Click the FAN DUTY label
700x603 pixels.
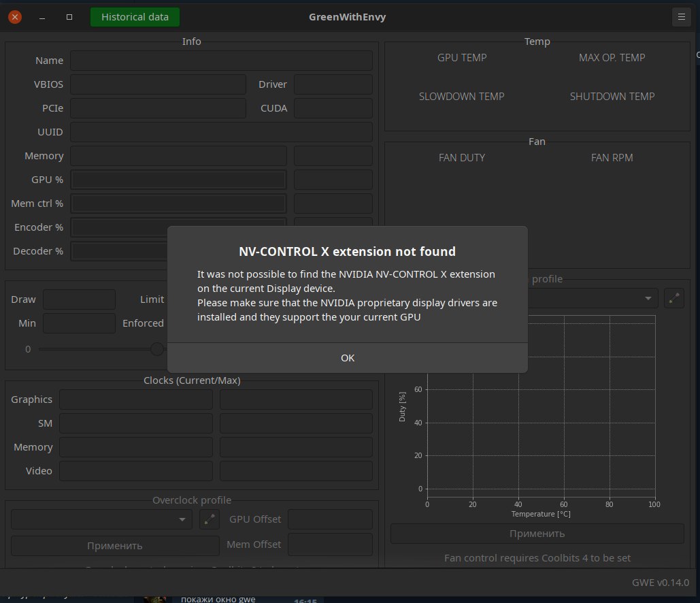pos(462,158)
